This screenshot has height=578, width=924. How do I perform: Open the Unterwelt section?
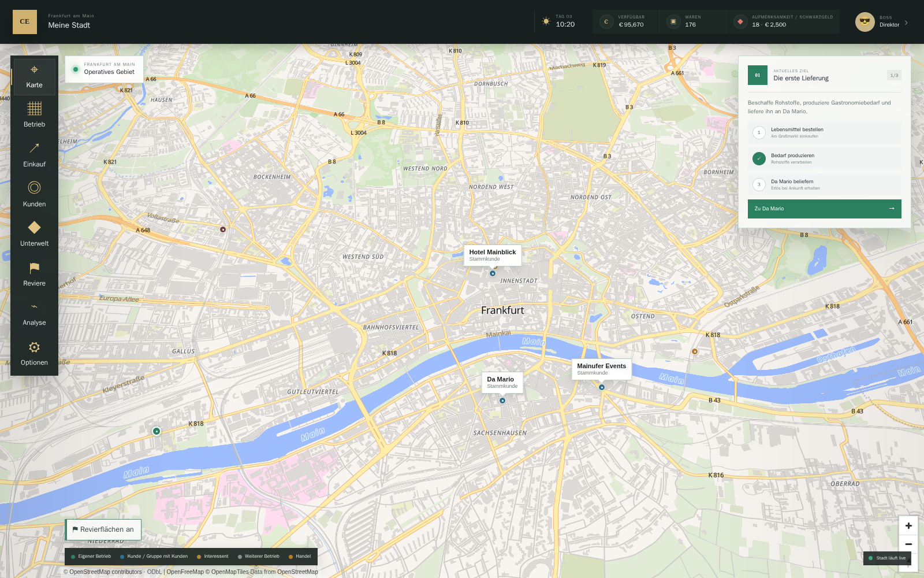tap(34, 235)
